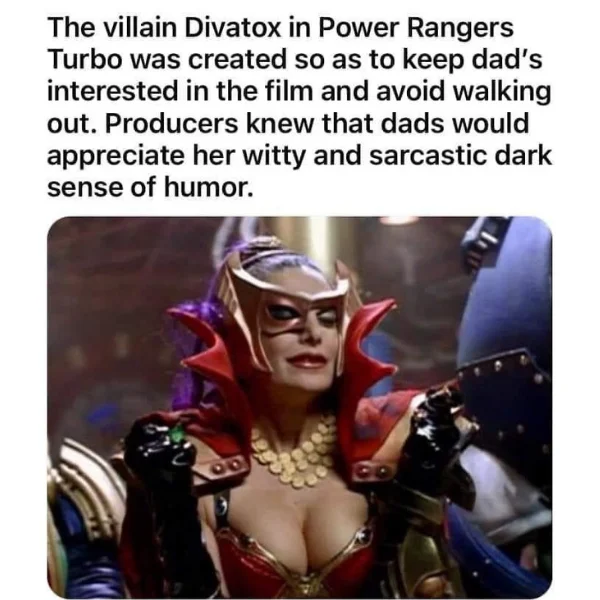This screenshot has width=600, height=600.
Task: Click the word "appreciate" in the caption
Action: click(116, 155)
